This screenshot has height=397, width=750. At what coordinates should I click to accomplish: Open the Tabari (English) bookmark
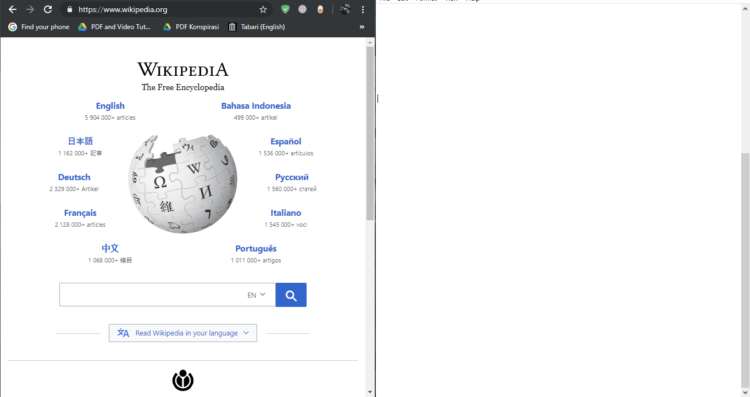(257, 27)
